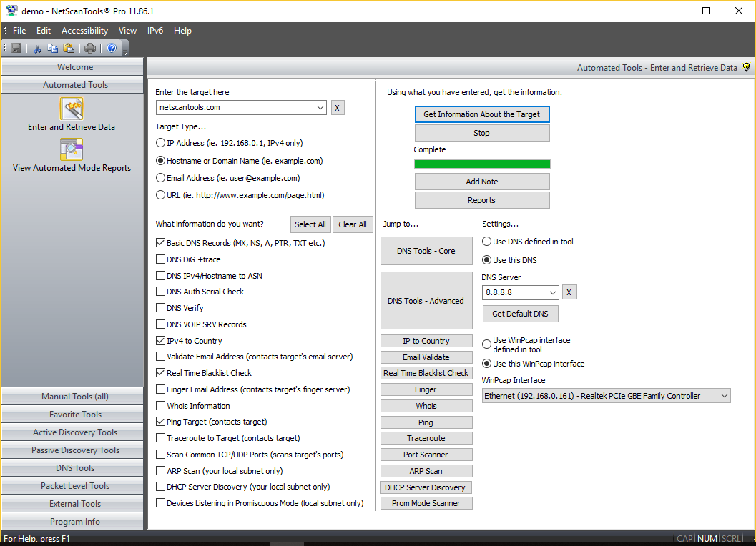The height and width of the screenshot is (546, 756).
Task: Click the target hostname input field
Action: pos(235,107)
